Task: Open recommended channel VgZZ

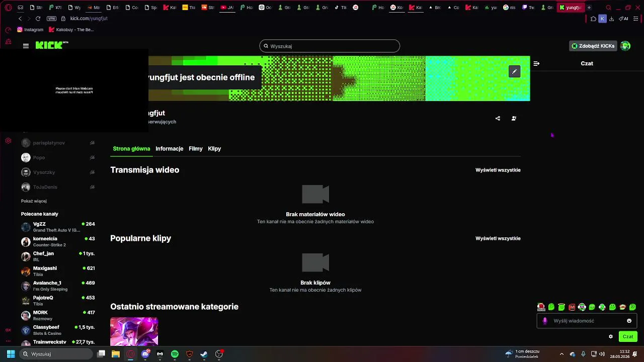Action: pos(58,227)
